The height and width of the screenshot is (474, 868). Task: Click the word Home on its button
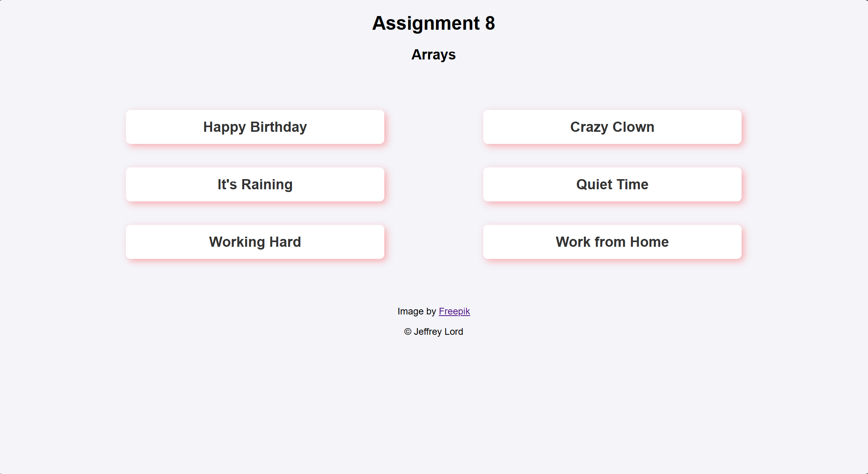point(649,242)
